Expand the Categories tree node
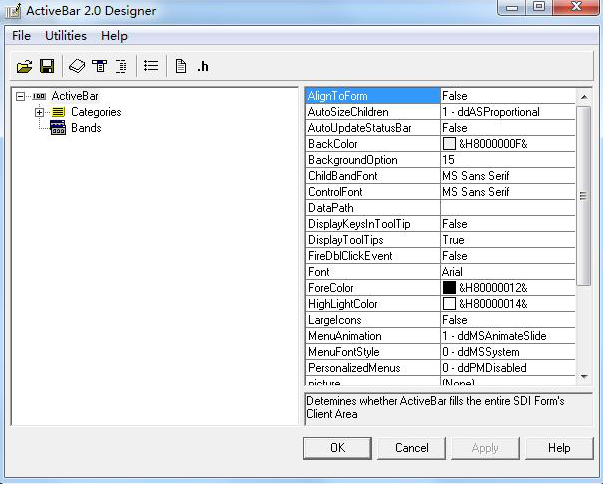Image resolution: width=603 pixels, height=484 pixels. [40, 112]
